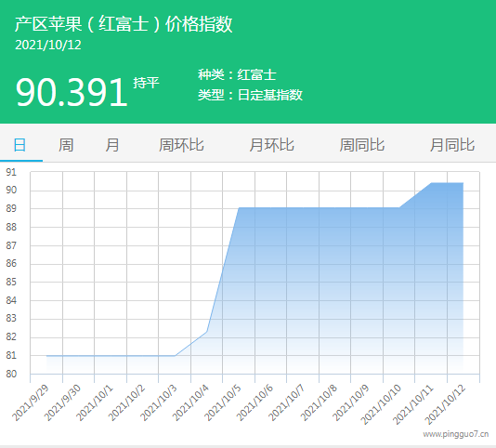Screen dimensions: 496x448
Task: Click the 产区苹果（红富士）价格指数 title
Action: coord(124,24)
